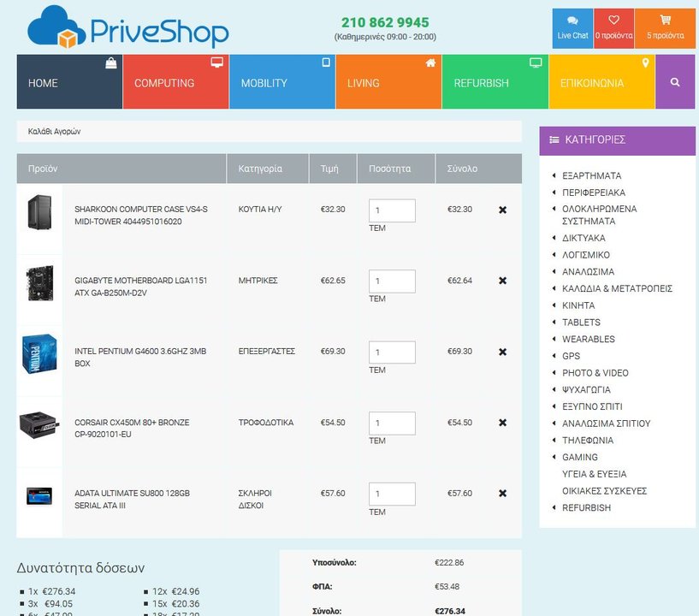Expand the ΕΞΑΡΤΗΜΑΤΑ category arrow

tap(554, 175)
